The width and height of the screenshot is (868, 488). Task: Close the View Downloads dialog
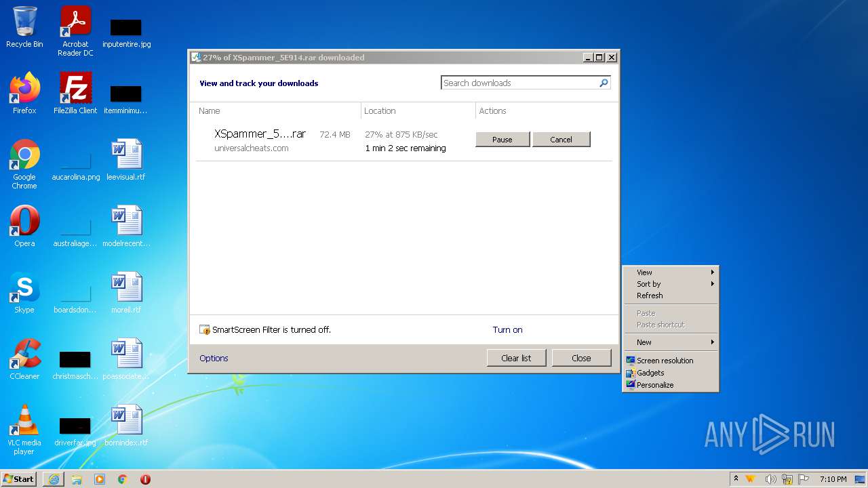581,358
